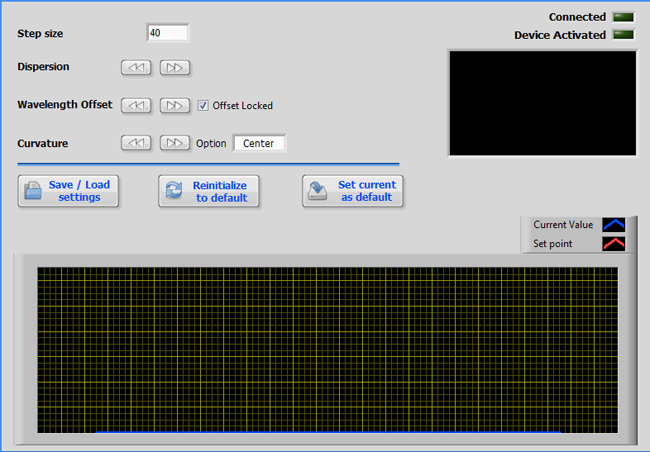
Task: Click the Step size input field
Action: tap(167, 33)
